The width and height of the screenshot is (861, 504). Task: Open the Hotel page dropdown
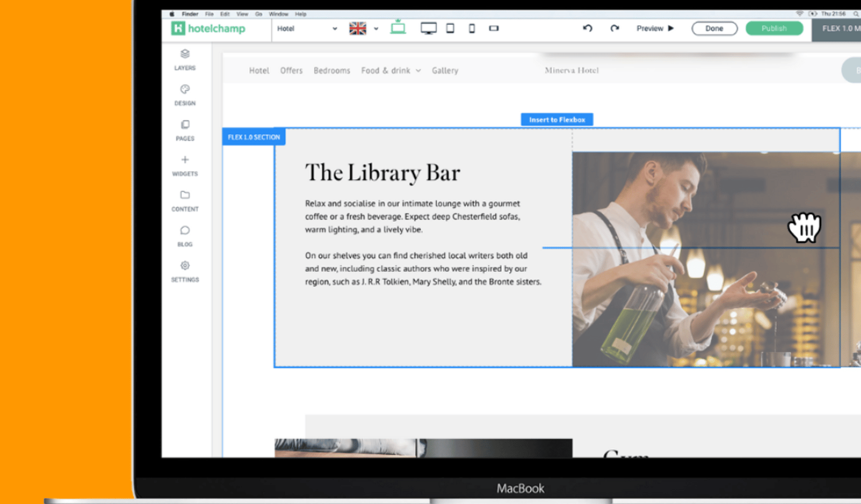tap(307, 29)
